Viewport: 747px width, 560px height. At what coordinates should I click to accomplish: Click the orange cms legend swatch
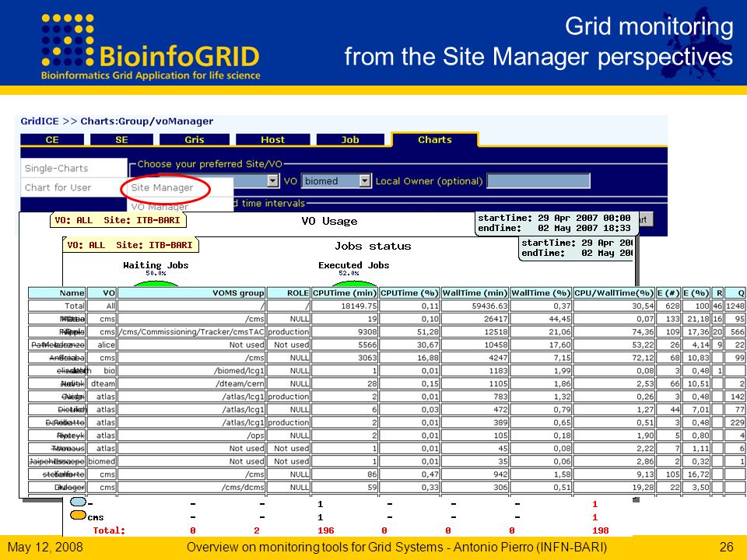coord(78,515)
